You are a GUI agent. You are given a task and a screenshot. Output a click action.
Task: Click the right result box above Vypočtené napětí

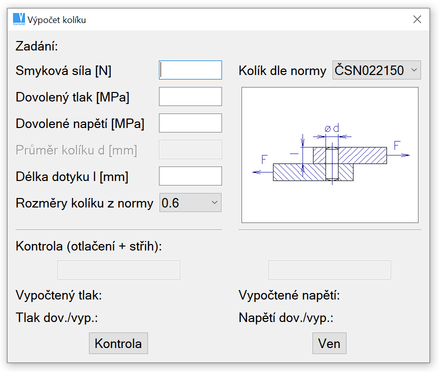tap(330, 270)
